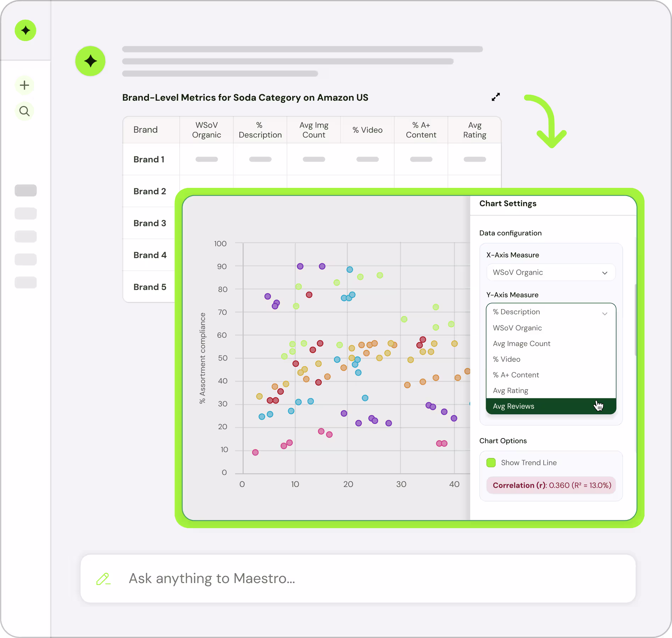Click the Brand 1 table row
The width and height of the screenshot is (672, 638).
click(312, 159)
